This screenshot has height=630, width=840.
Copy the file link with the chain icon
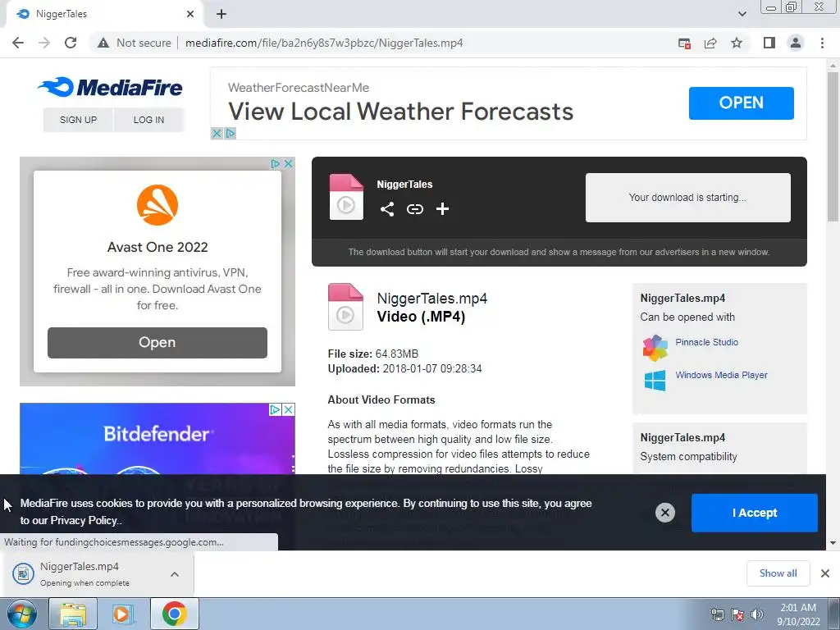tap(414, 209)
